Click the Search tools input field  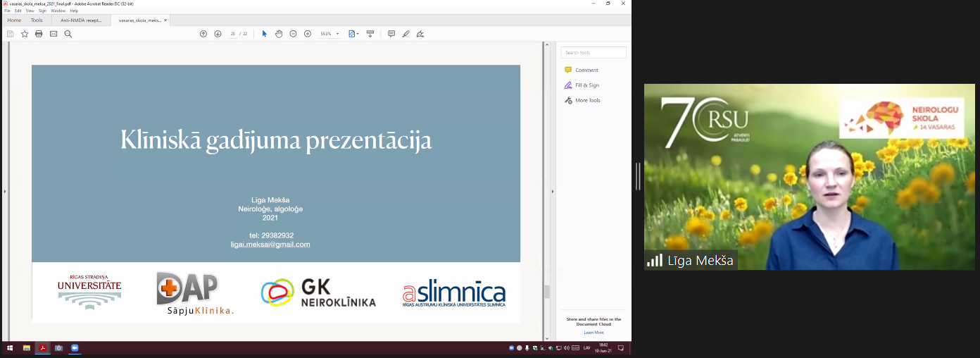pos(593,52)
